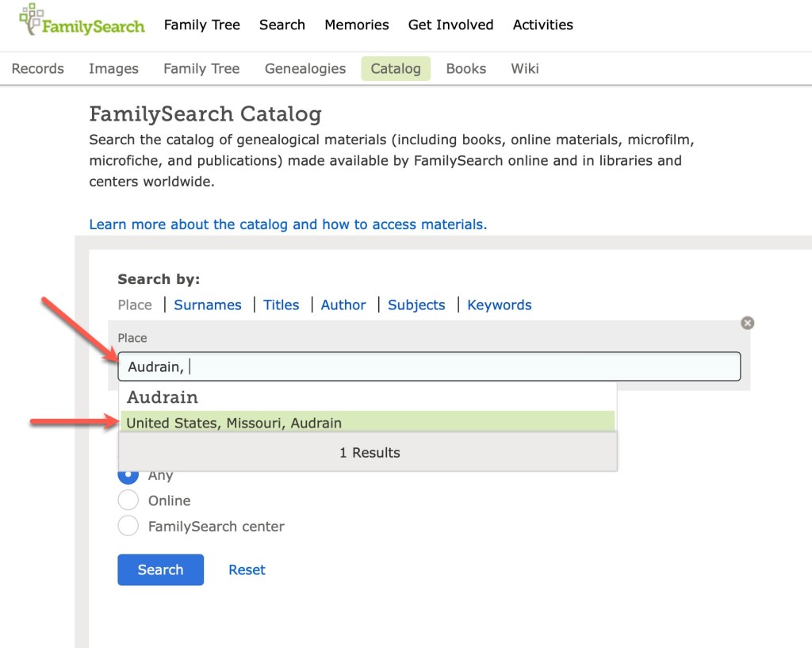The image size is (812, 648).
Task: Open the Books tab
Action: coord(465,68)
